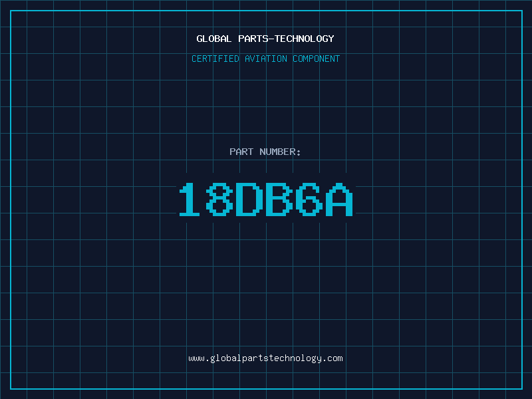Open the www.globalpartstechnology.com link

coord(265,358)
